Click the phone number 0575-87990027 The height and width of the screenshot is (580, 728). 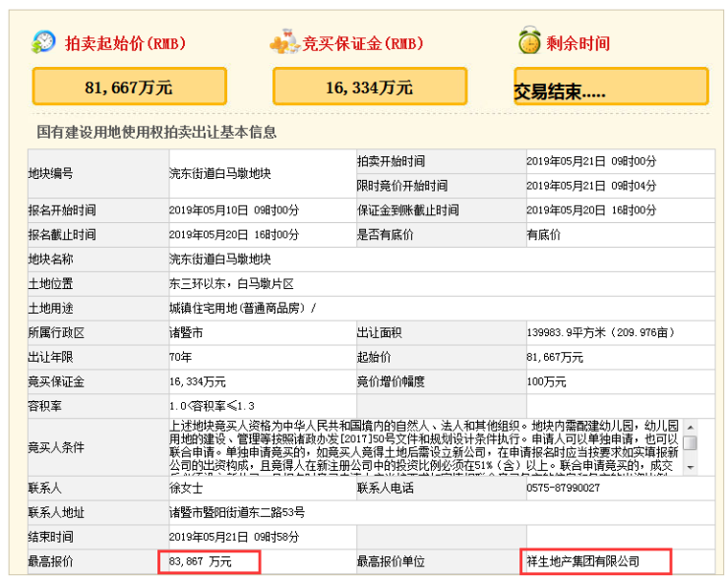point(563,489)
